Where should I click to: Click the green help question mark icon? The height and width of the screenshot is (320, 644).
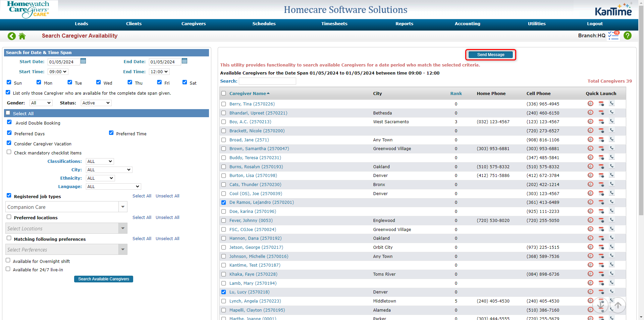627,36
